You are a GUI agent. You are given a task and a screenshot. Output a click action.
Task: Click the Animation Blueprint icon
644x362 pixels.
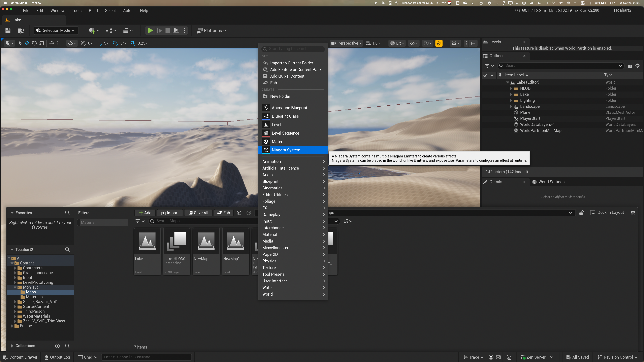pyautogui.click(x=266, y=108)
